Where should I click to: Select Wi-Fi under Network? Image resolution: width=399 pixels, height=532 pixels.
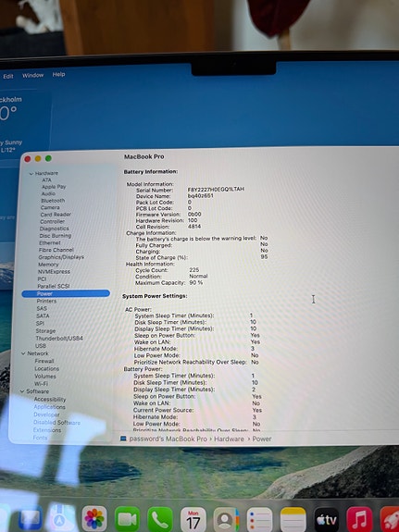tap(41, 384)
